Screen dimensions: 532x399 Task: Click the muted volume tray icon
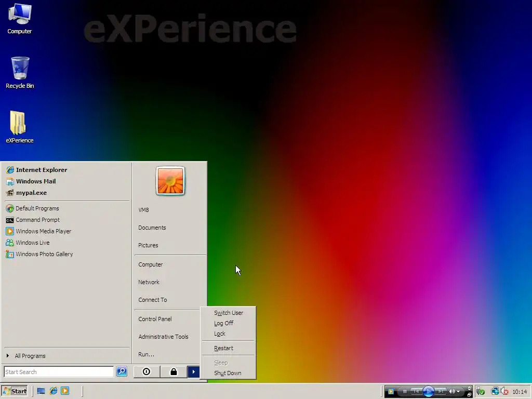point(505,392)
